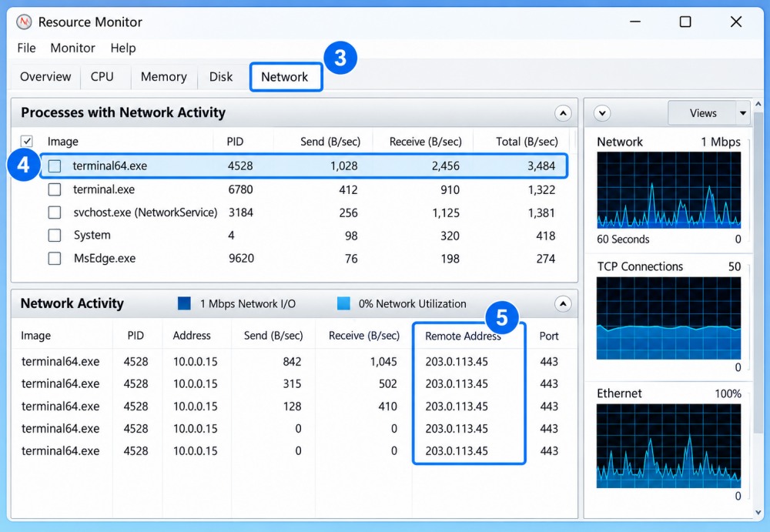Viewport: 770px width, 532px height.
Task: Click the Send value 842 connection row
Action: [x=292, y=362]
